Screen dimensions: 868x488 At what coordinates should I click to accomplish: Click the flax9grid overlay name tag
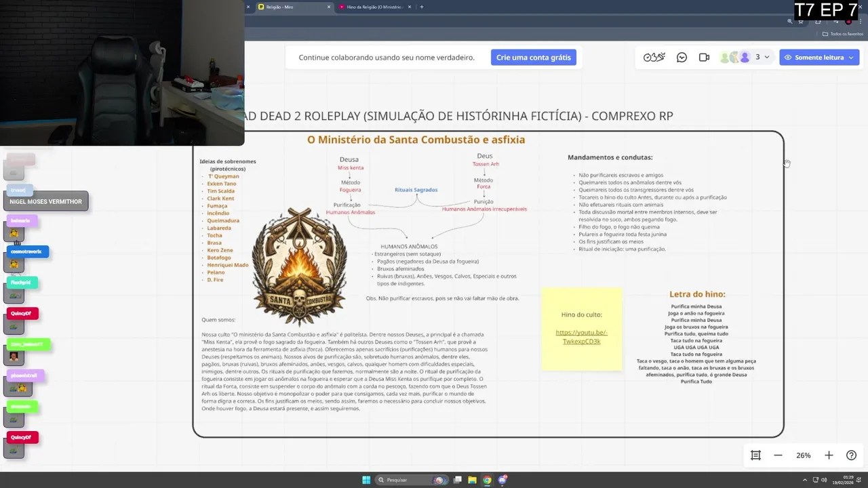click(x=22, y=283)
